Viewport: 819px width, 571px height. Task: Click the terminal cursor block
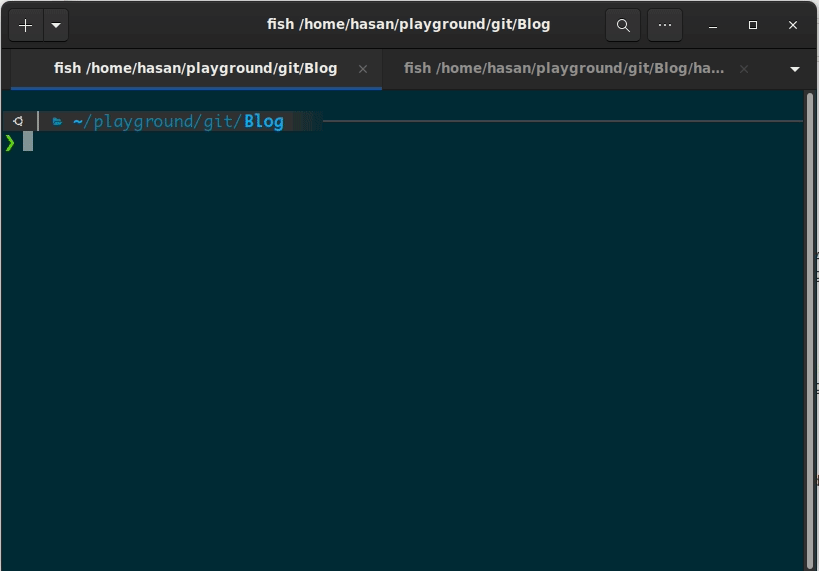tap(28, 142)
